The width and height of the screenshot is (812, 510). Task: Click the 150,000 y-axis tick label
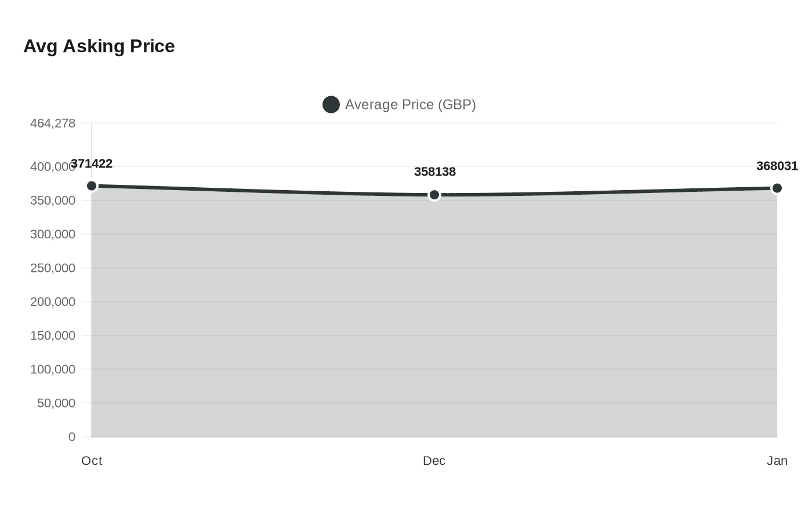point(53,336)
